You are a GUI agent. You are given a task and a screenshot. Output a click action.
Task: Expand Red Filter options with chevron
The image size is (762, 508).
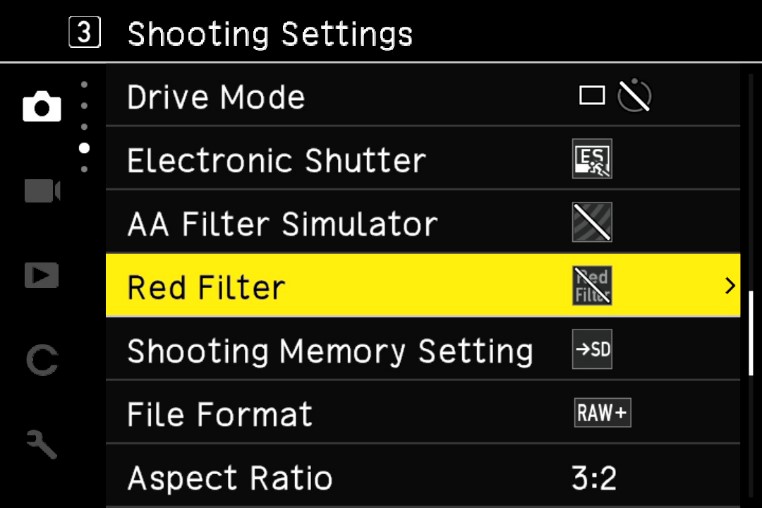(x=729, y=285)
